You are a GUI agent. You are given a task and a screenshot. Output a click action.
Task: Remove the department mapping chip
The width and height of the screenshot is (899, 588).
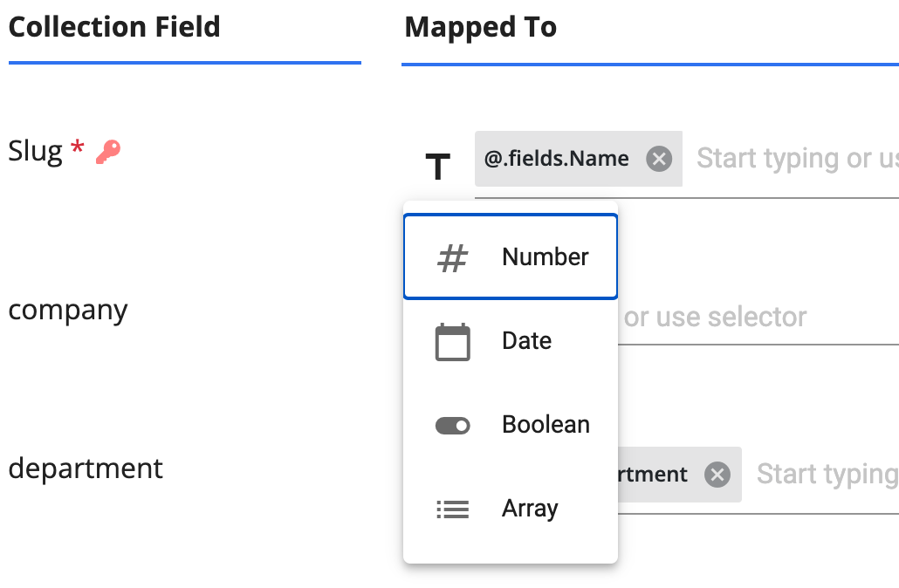(x=717, y=475)
